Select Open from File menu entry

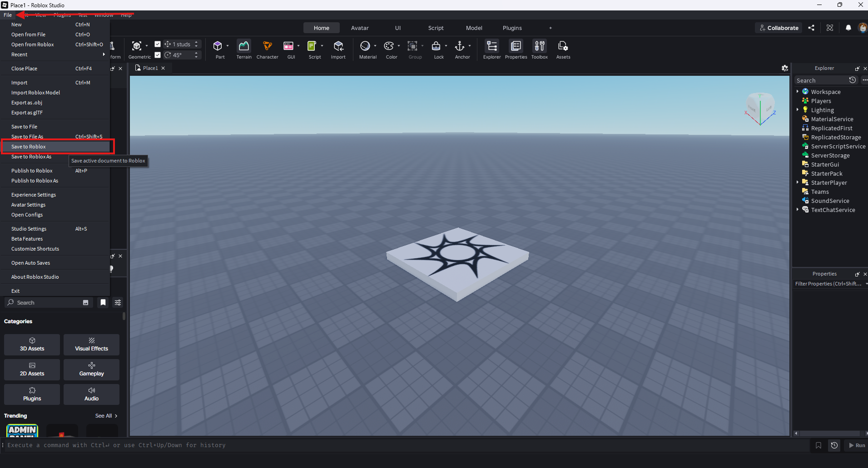(x=55, y=34)
